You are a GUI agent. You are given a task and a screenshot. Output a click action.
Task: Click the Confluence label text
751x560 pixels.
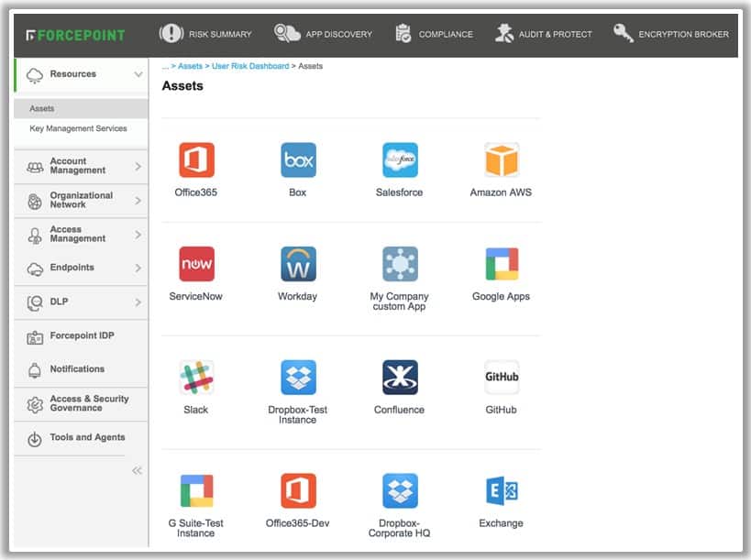(399, 410)
